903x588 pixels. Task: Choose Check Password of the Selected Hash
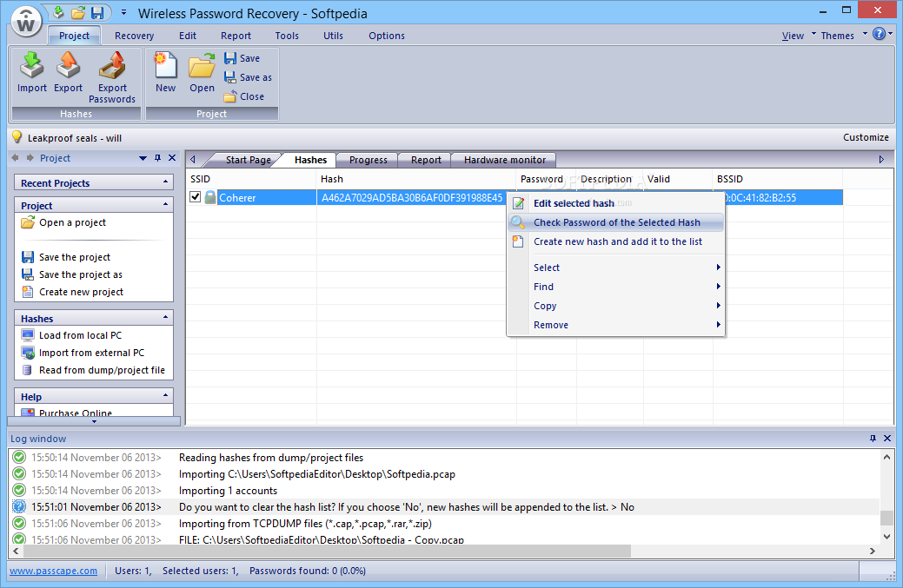click(615, 222)
